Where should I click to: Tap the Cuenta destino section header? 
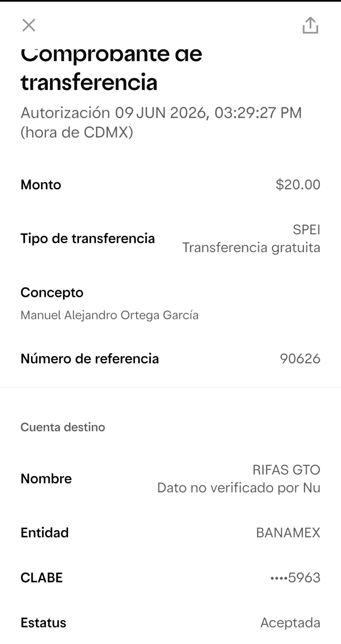[x=63, y=427]
